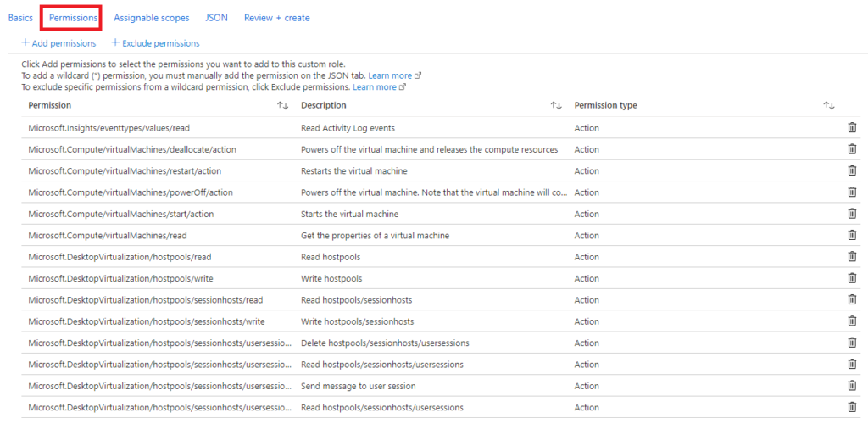
Task: Remove the virtualMachines/start/action permission
Action: [852, 214]
